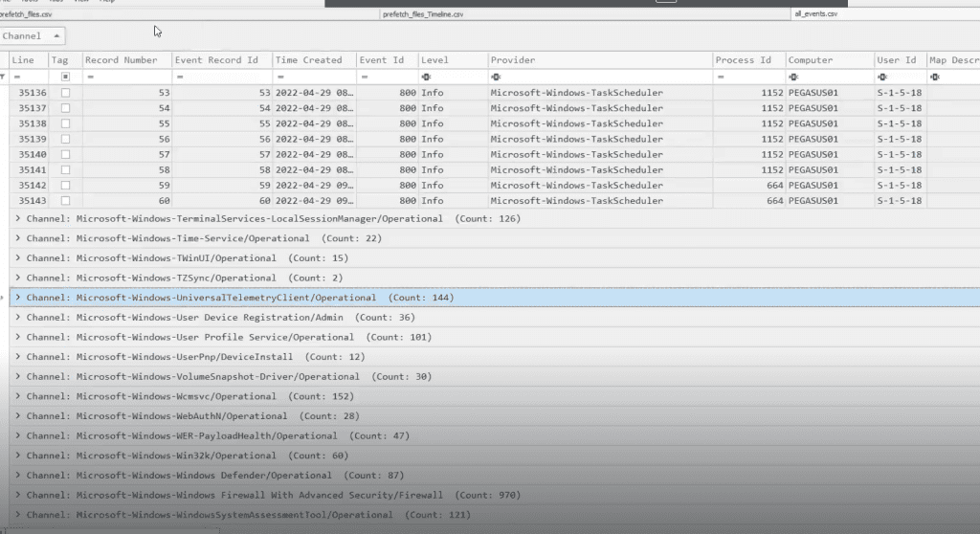
Task: Expand the Time-Service/Operational channel group
Action: (x=17, y=238)
